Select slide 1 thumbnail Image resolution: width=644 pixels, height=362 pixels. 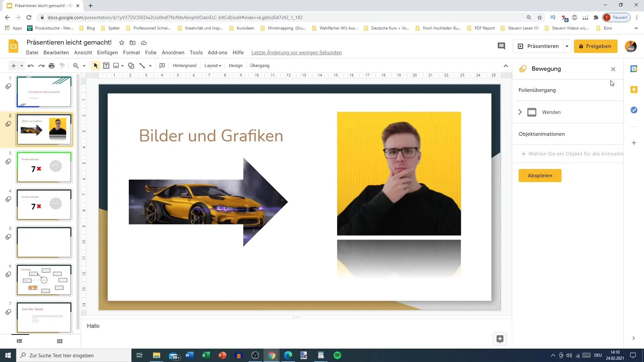[x=44, y=92]
